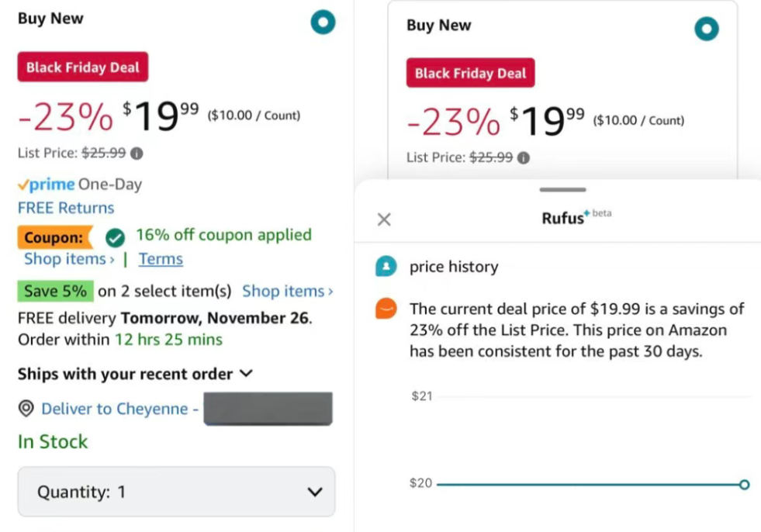The height and width of the screenshot is (532, 761).
Task: Click the price chart end point marker
Action: [744, 485]
